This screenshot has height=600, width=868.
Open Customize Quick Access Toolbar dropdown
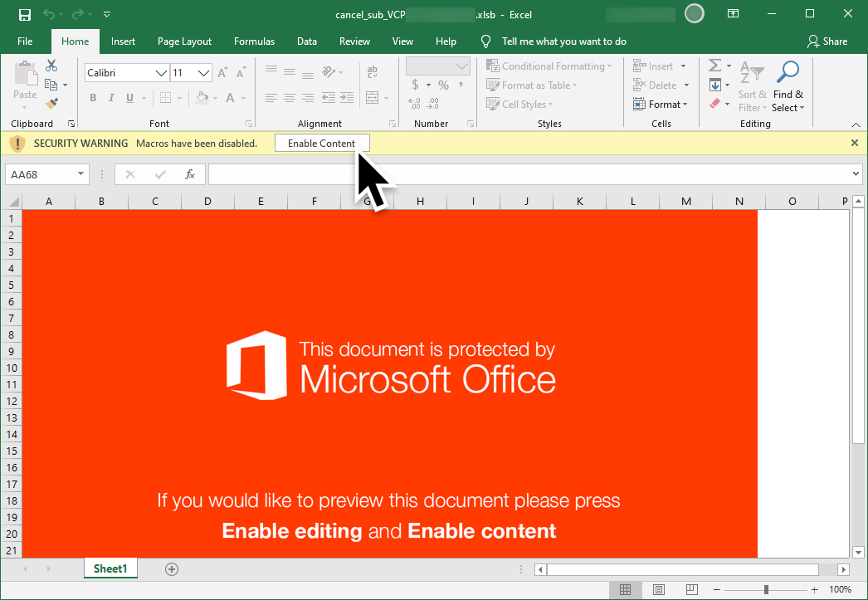click(x=107, y=14)
